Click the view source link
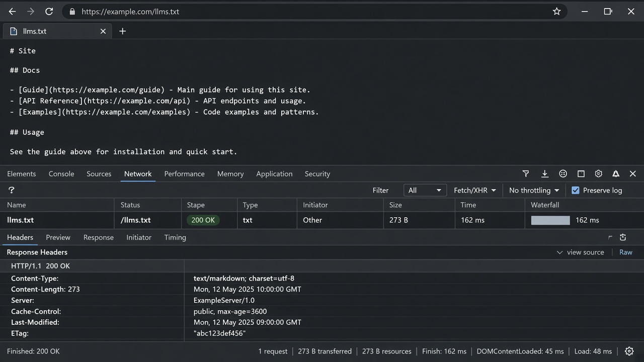The height and width of the screenshot is (362, 644). [586, 252]
